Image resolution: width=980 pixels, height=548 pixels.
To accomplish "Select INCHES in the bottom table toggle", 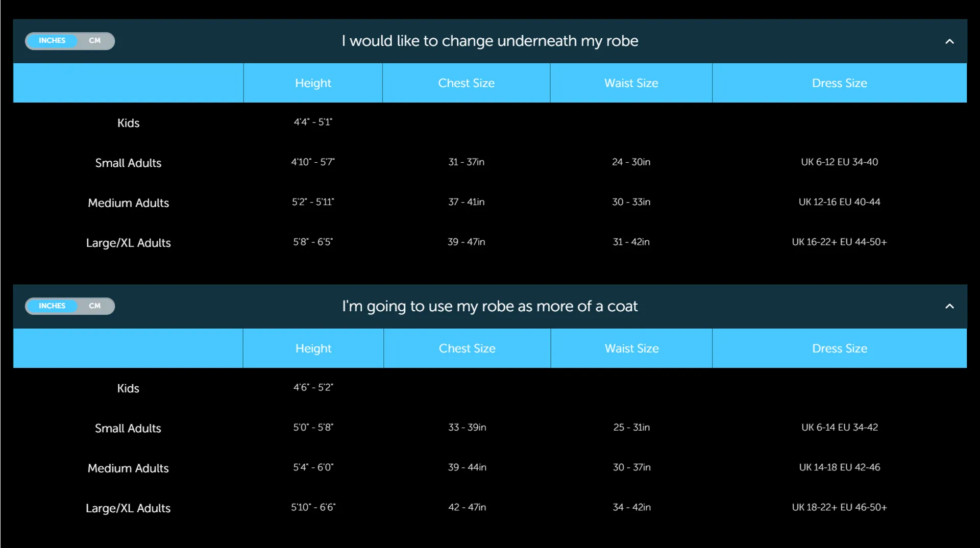I will pos(52,306).
